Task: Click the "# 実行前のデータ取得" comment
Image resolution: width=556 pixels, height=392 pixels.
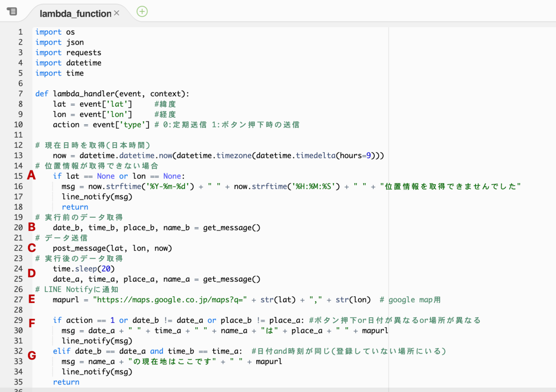Action: (79, 217)
